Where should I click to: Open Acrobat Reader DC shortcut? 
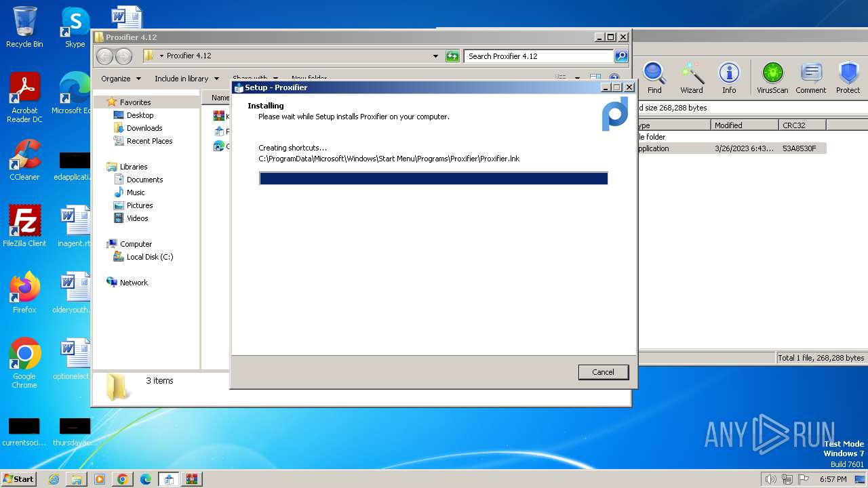tap(24, 98)
